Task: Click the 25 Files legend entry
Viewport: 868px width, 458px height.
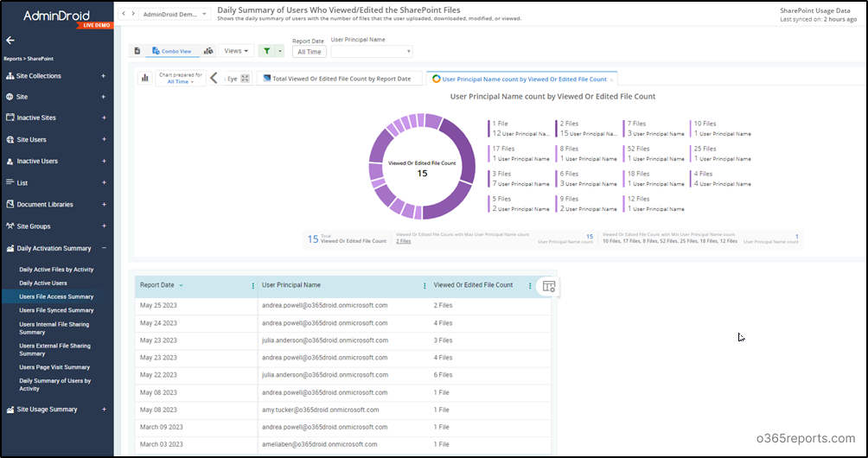Action: click(x=721, y=153)
